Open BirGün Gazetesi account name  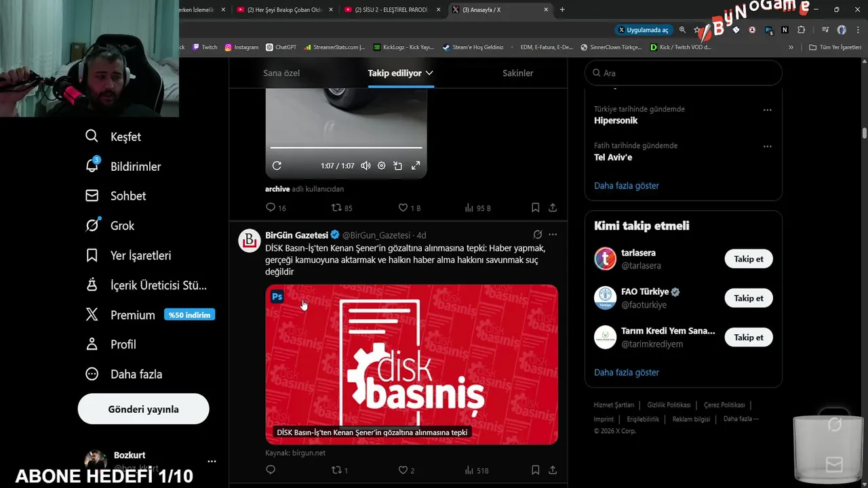click(x=296, y=235)
